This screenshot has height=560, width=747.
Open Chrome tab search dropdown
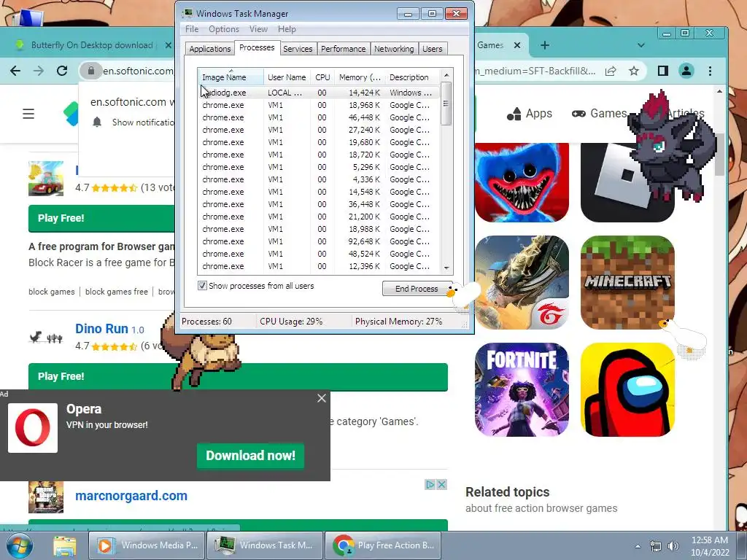coord(640,45)
